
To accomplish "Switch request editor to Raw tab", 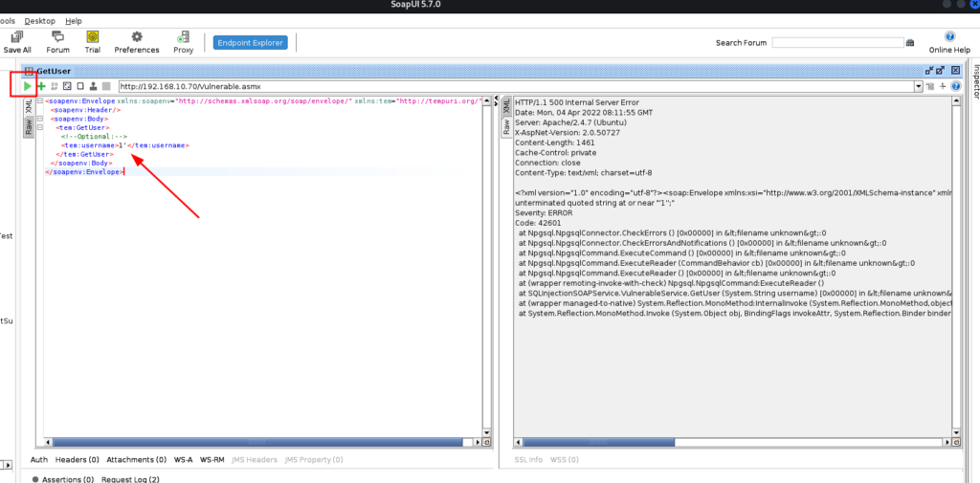I will click(x=28, y=128).
